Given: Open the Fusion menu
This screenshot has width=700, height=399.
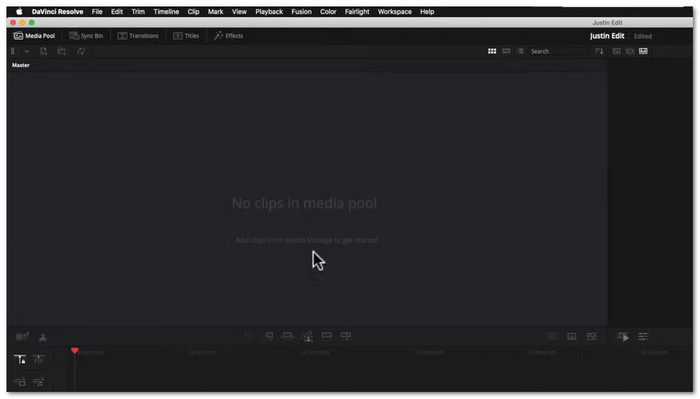Looking at the screenshot, I should pyautogui.click(x=301, y=12).
